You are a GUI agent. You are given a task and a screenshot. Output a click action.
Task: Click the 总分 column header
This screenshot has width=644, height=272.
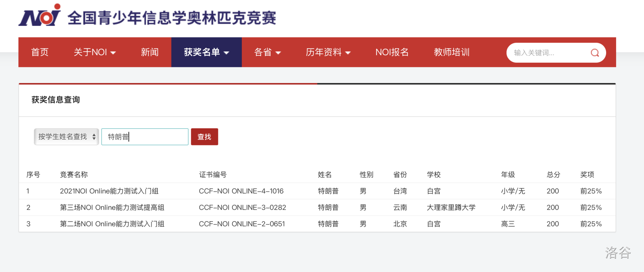[553, 175]
